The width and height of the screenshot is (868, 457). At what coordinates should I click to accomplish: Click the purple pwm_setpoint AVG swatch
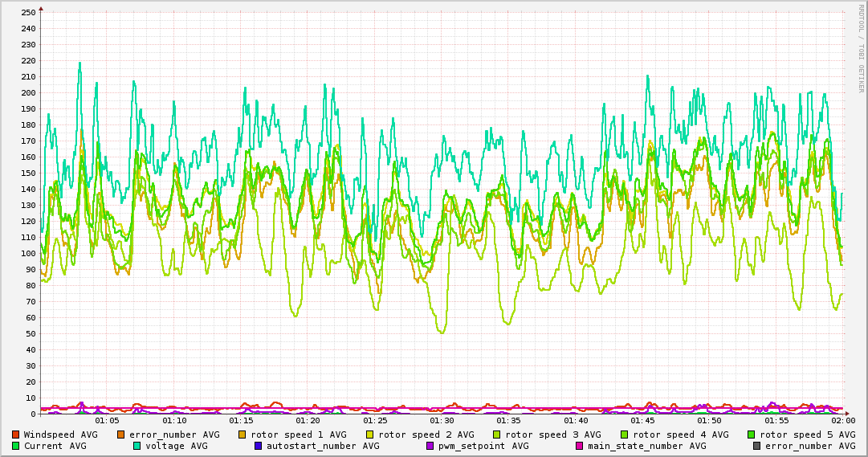click(430, 446)
